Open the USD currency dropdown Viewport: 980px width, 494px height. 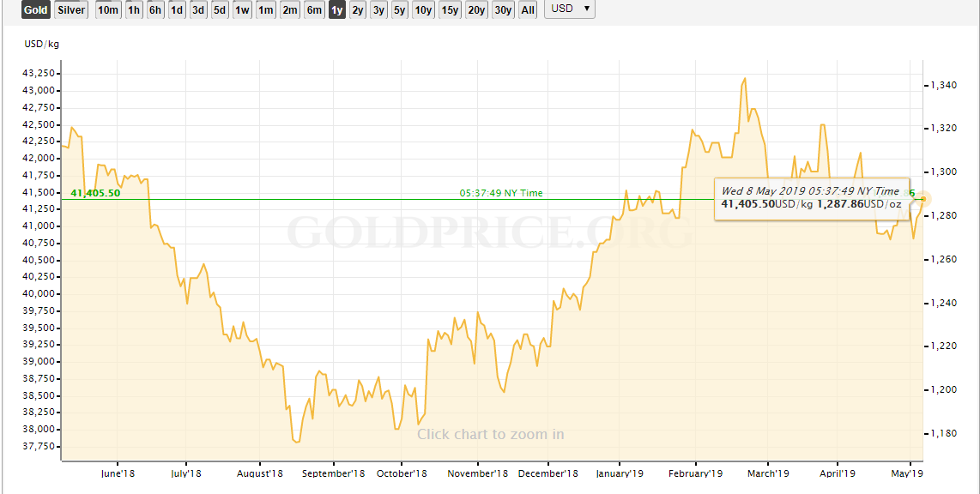(x=569, y=9)
